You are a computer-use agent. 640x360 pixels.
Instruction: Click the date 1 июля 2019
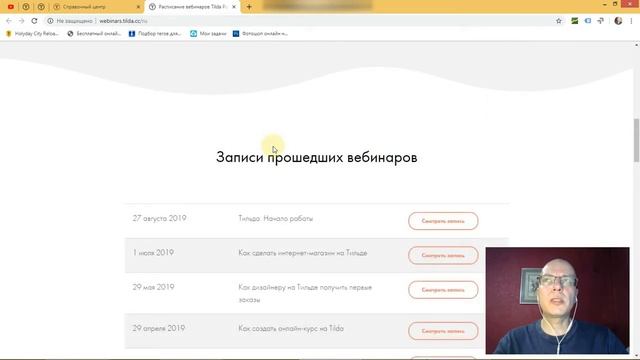point(153,253)
